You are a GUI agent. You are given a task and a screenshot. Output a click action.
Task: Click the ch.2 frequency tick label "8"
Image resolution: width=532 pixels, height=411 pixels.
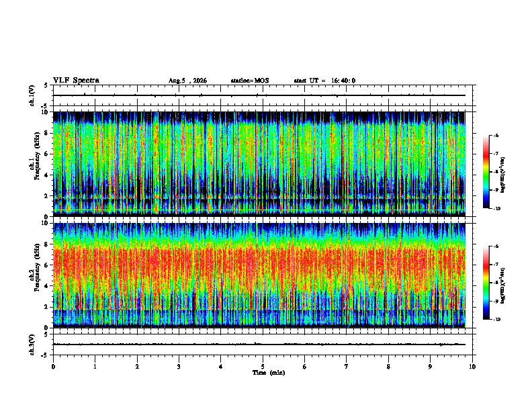tap(46, 244)
